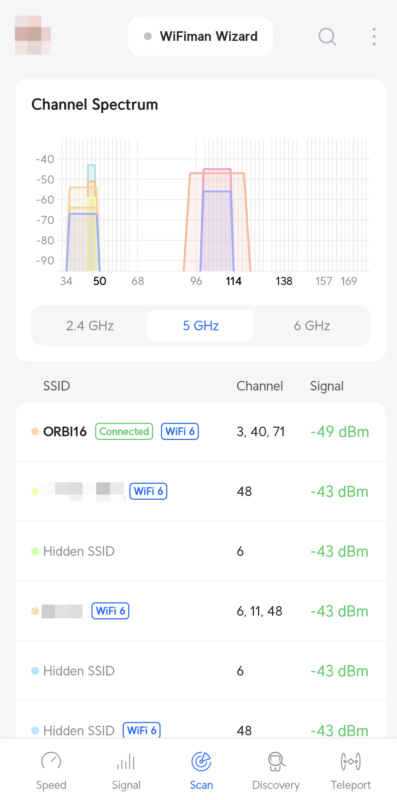Open the ORBI16 connected network row
Screen dimensions: 397x800
pyautogui.click(x=201, y=432)
